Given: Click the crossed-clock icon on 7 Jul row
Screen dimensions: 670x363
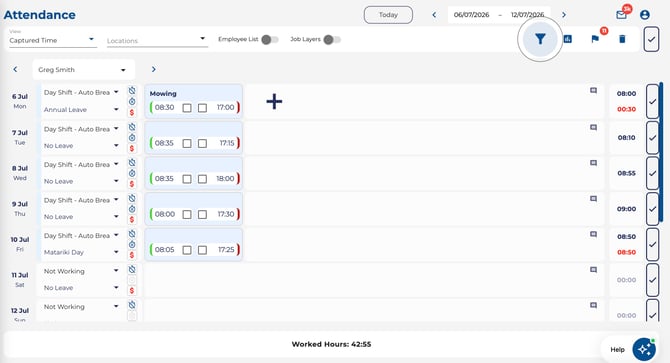Looking at the screenshot, I should click(x=132, y=127).
